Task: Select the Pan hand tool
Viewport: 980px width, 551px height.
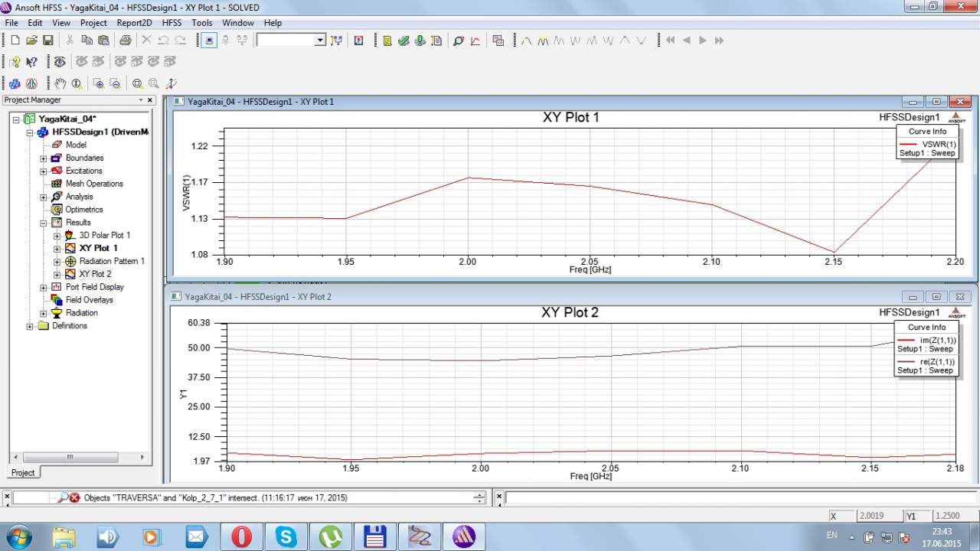Action: click(60, 83)
